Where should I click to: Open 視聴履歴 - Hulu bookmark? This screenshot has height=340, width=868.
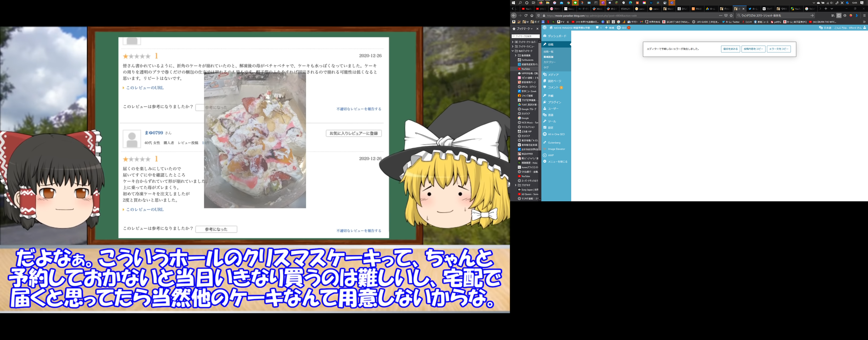(527, 163)
